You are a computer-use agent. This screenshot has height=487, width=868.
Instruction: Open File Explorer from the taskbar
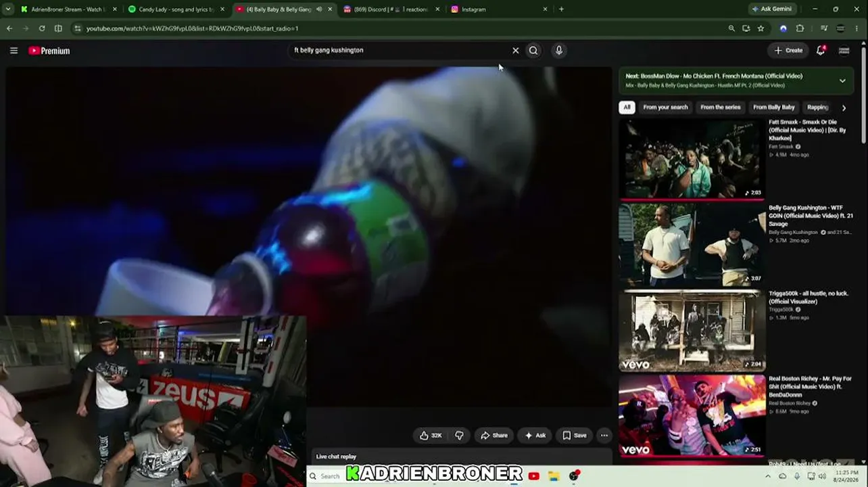click(x=554, y=476)
